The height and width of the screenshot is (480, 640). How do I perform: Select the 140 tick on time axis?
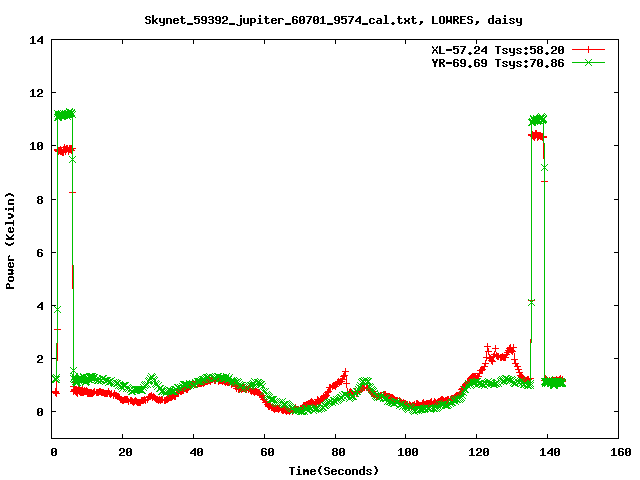548,452
